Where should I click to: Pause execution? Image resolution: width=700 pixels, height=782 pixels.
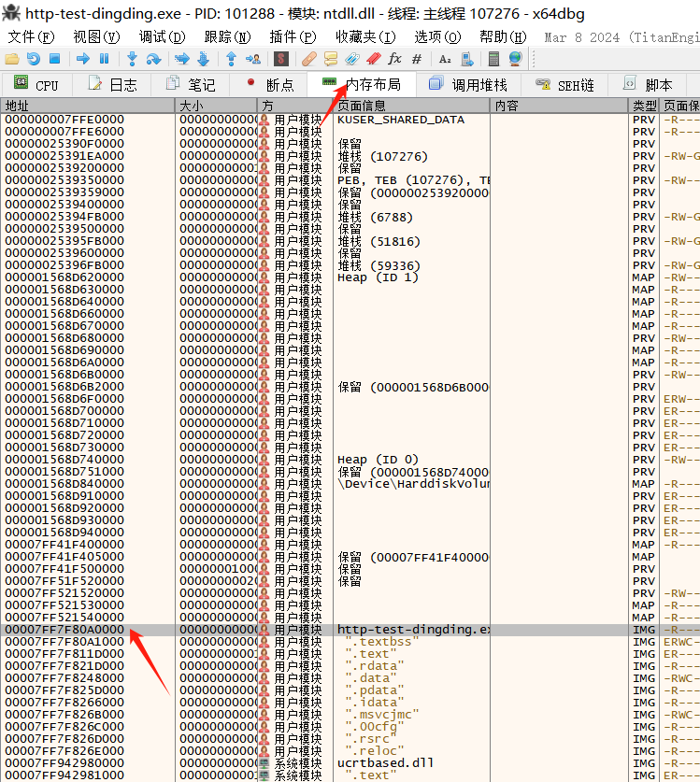[x=105, y=59]
